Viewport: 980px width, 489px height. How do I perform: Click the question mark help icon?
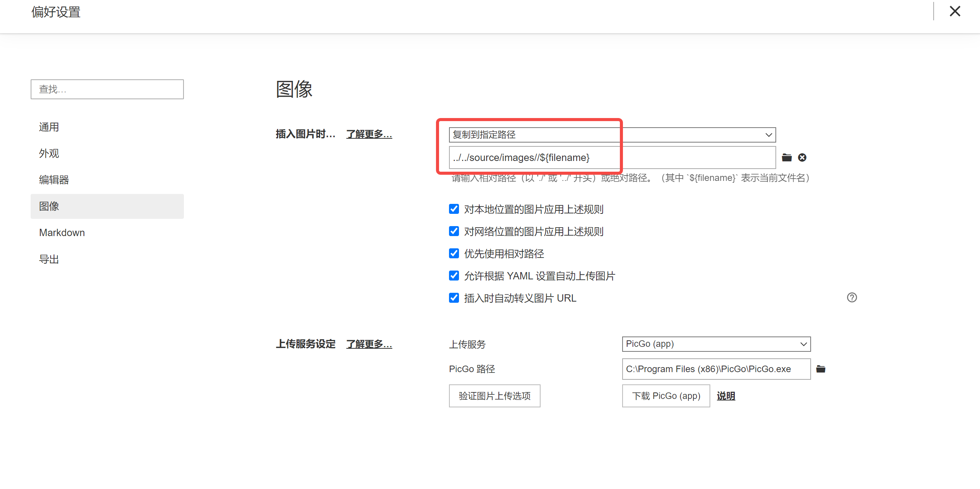click(852, 298)
